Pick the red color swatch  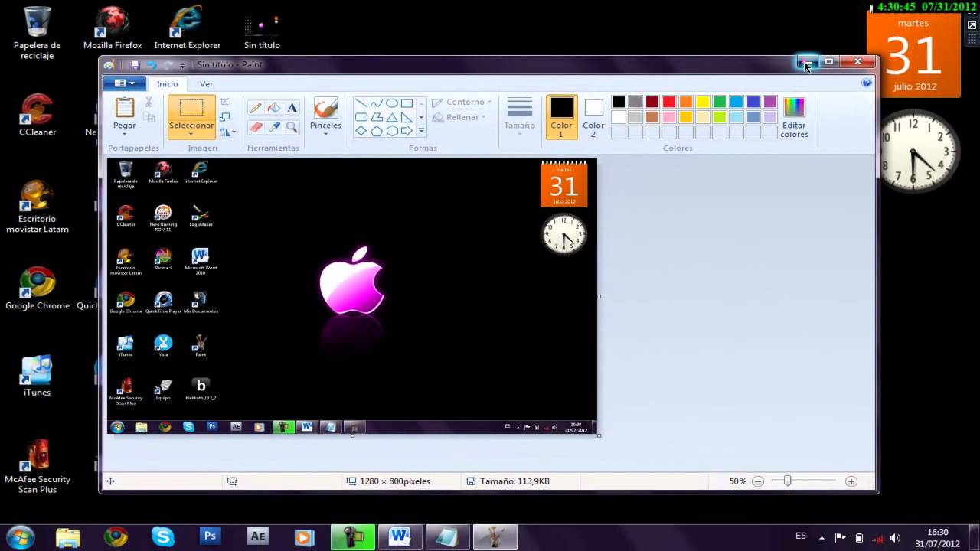click(669, 102)
